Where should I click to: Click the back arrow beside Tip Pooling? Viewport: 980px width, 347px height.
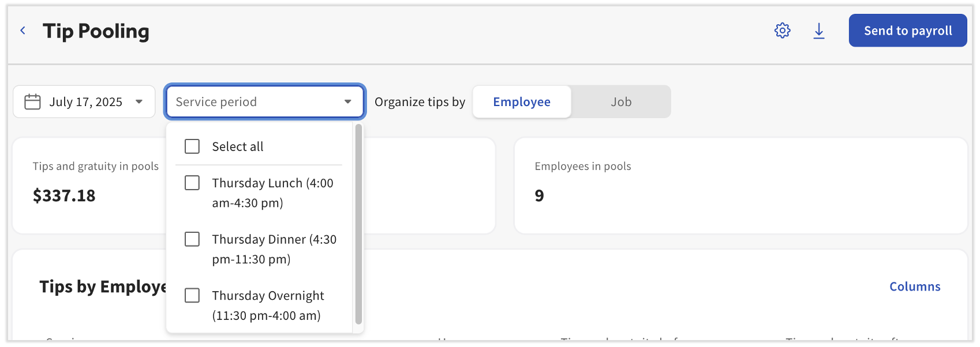tap(23, 31)
